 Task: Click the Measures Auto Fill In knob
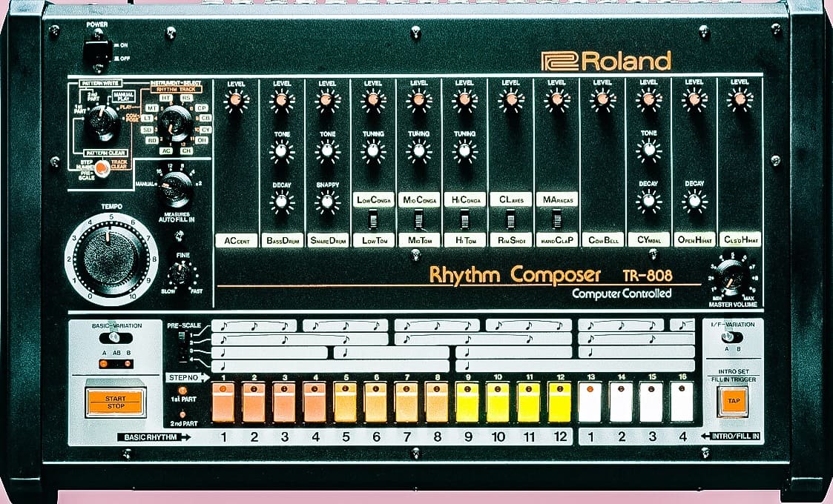[x=176, y=189]
